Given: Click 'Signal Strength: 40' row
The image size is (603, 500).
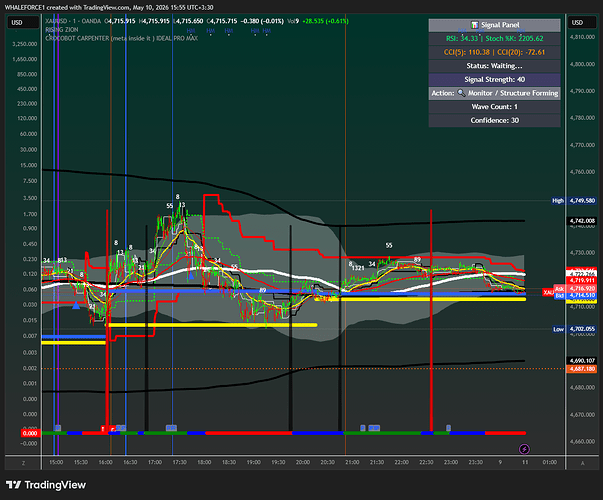Looking at the screenshot, I should click(x=495, y=80).
